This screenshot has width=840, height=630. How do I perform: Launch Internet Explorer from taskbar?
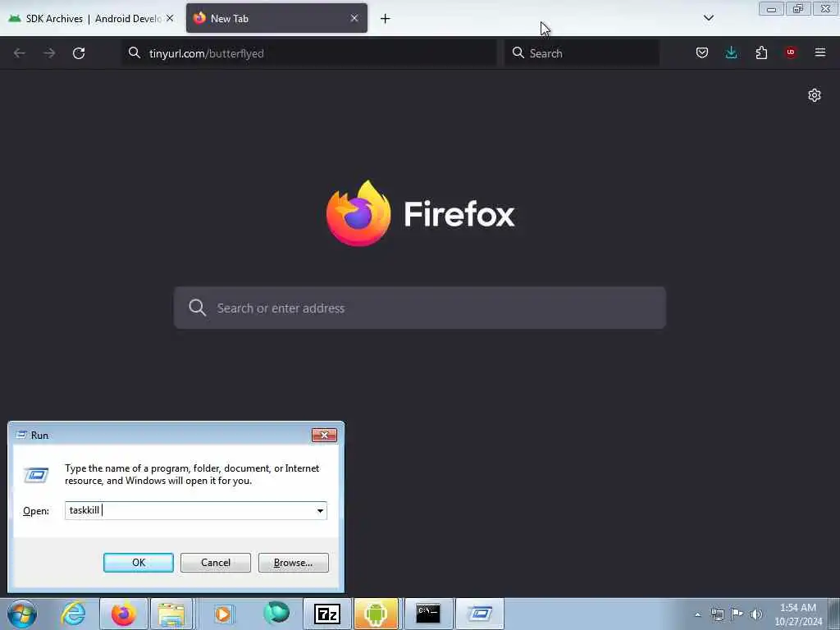(x=73, y=614)
